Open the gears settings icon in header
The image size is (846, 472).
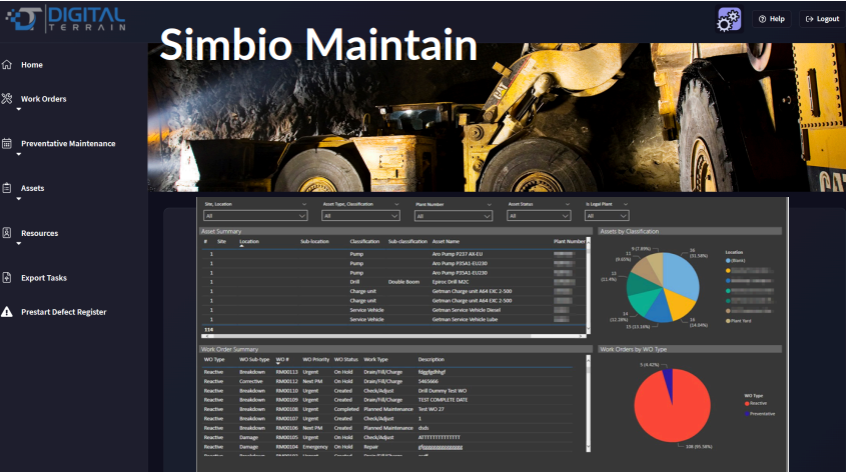point(729,19)
